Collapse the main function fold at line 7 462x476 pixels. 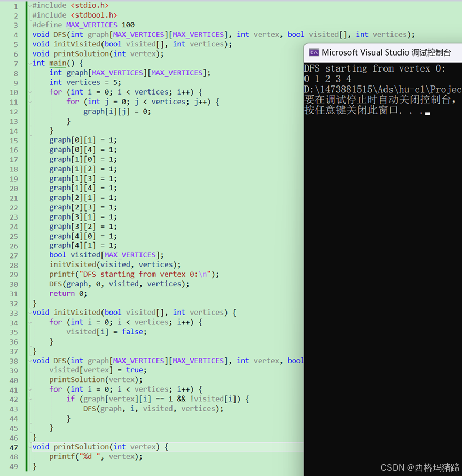30,64
